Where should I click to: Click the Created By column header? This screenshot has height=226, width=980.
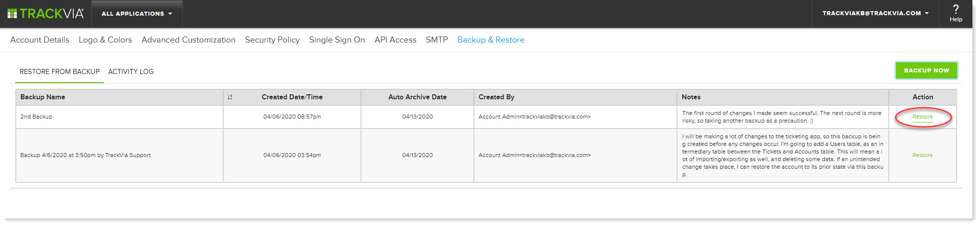[x=575, y=97]
